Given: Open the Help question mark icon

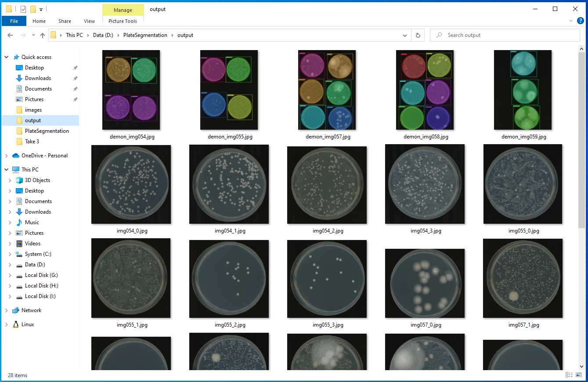Looking at the screenshot, I should tap(580, 21).
